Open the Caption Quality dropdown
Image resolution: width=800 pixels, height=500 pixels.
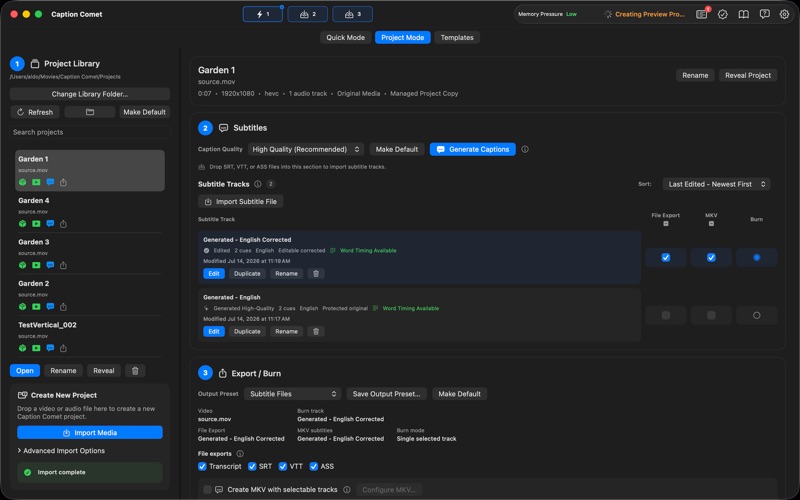(x=306, y=149)
